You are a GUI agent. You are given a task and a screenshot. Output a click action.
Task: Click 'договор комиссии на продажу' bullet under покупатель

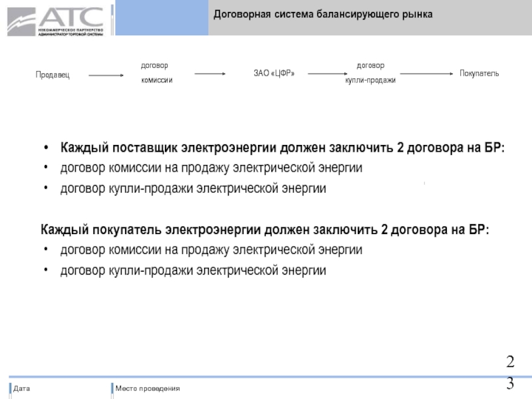point(211,250)
